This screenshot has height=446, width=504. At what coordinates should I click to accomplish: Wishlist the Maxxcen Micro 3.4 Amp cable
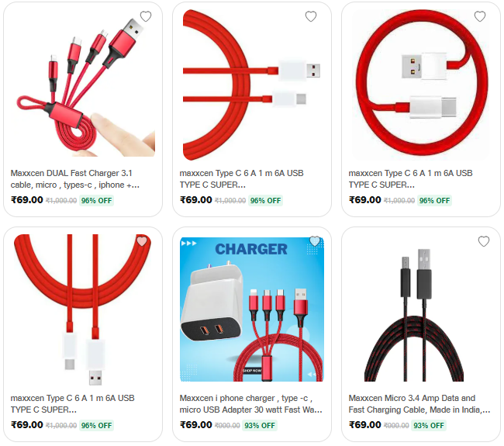pyautogui.click(x=484, y=241)
